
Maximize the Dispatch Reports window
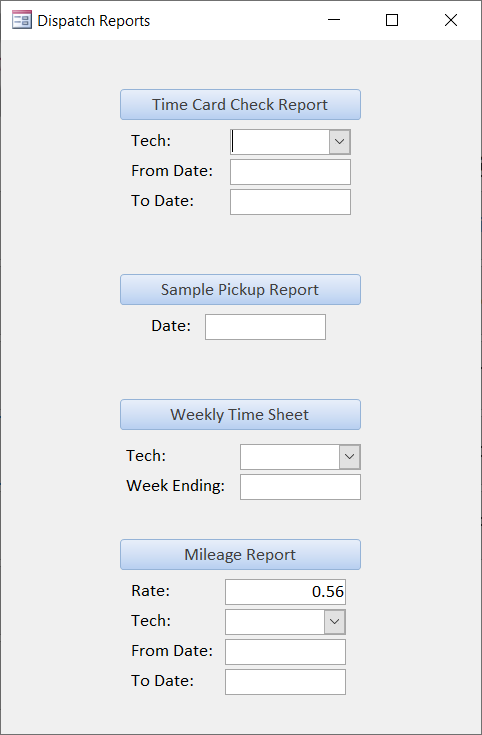(392, 20)
